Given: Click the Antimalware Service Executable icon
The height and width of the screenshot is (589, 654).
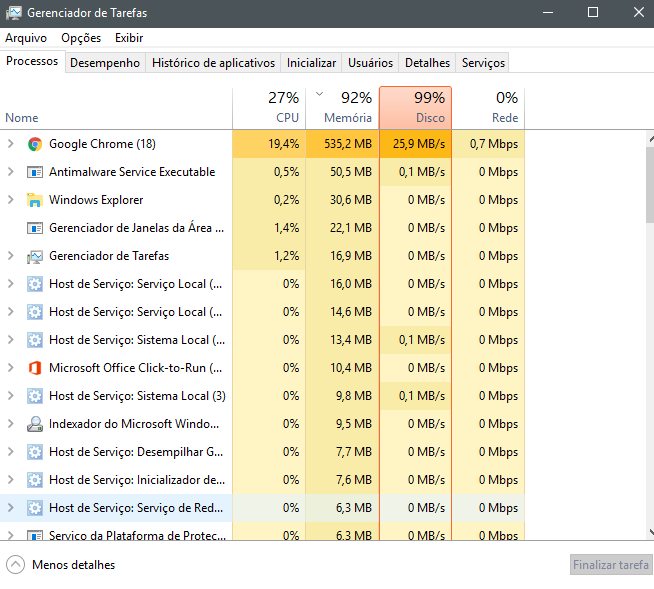Looking at the screenshot, I should tap(35, 172).
